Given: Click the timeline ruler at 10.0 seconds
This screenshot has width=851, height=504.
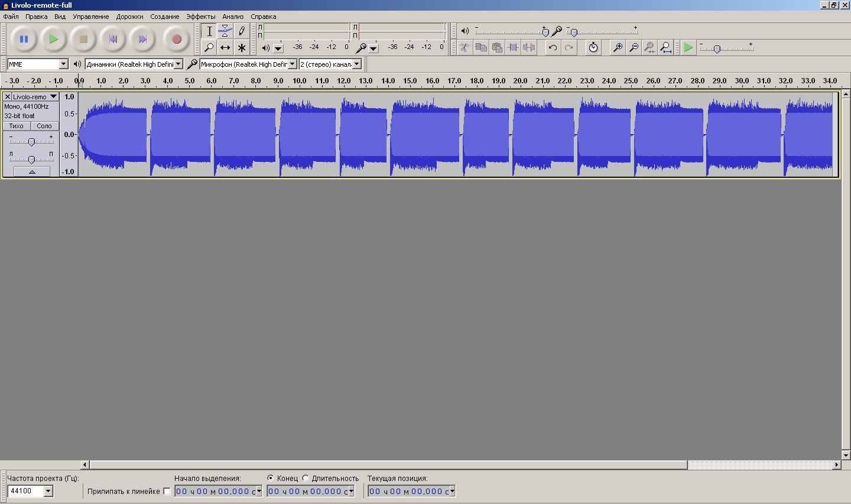Looking at the screenshot, I should [x=300, y=81].
